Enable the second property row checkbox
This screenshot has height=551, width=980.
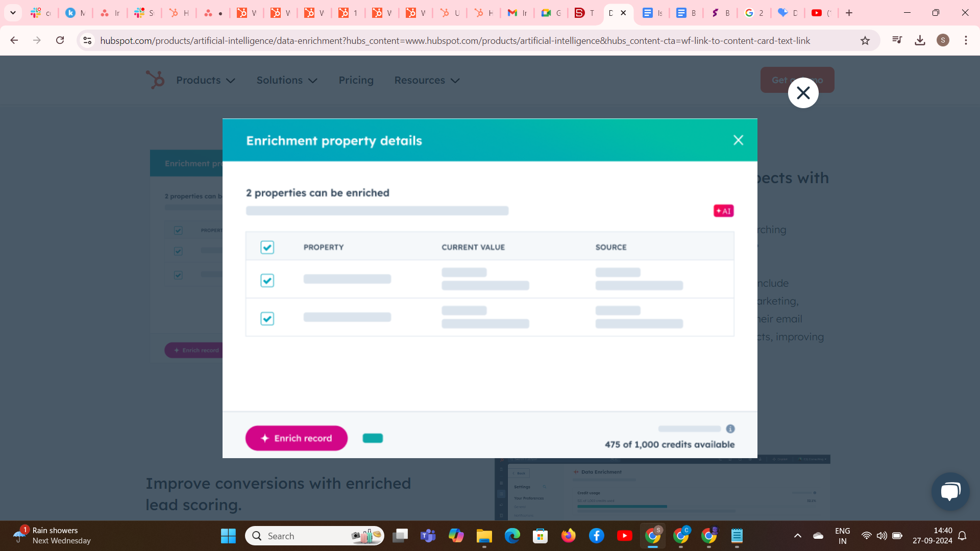267,318
